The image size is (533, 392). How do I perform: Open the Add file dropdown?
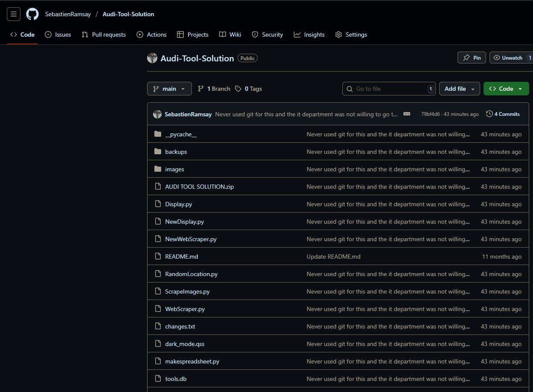pos(459,89)
